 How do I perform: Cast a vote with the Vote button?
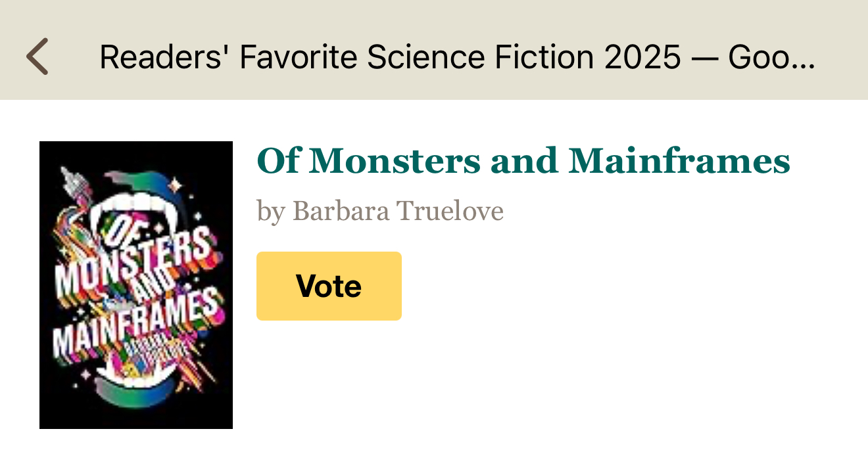(x=329, y=286)
